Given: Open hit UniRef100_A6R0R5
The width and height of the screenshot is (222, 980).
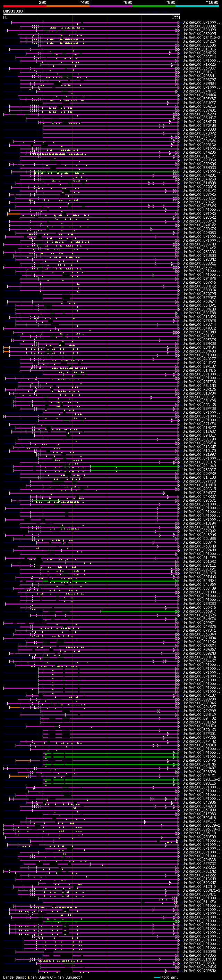Looking at the screenshot, I should pyautogui.click(x=199, y=34).
